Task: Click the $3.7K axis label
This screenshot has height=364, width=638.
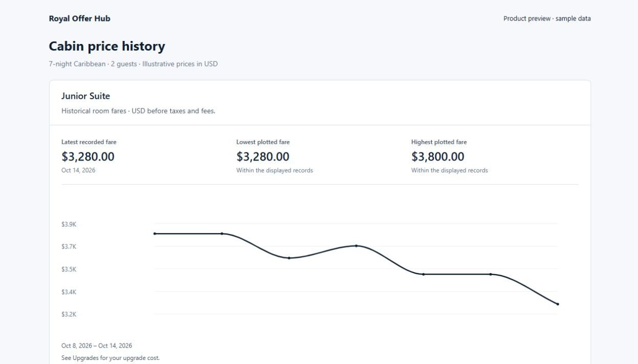Action: [69, 247]
